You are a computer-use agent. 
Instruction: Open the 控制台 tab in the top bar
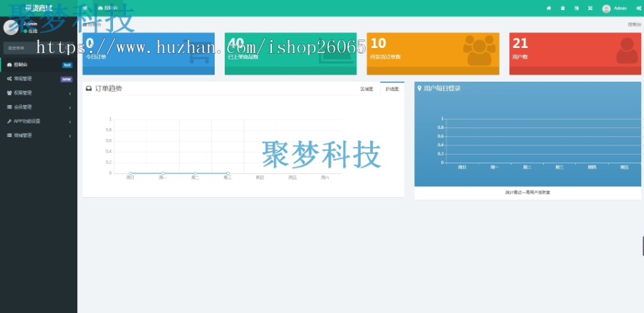click(x=107, y=8)
